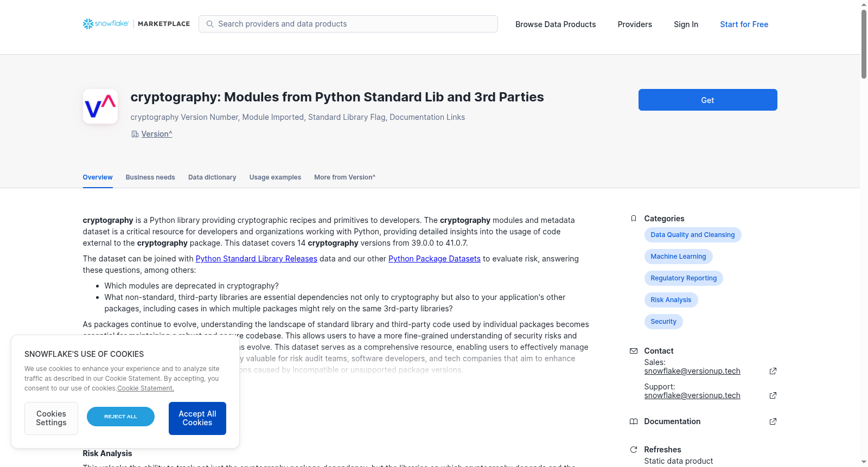Open the Support email external link icon

773,395
